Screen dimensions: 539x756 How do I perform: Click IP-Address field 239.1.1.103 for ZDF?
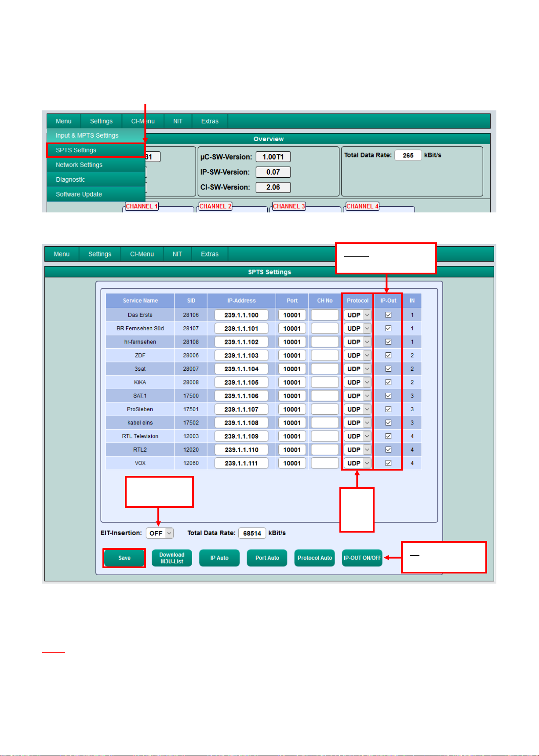click(x=241, y=355)
